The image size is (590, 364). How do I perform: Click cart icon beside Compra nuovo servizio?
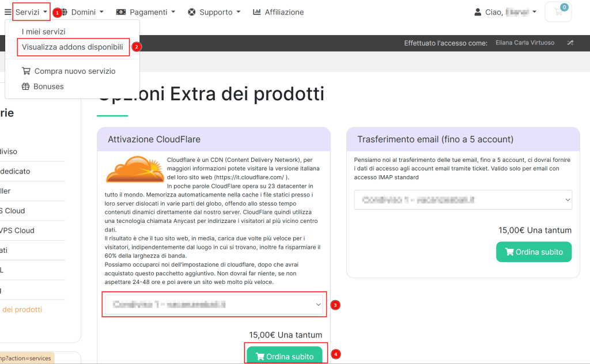[26, 71]
